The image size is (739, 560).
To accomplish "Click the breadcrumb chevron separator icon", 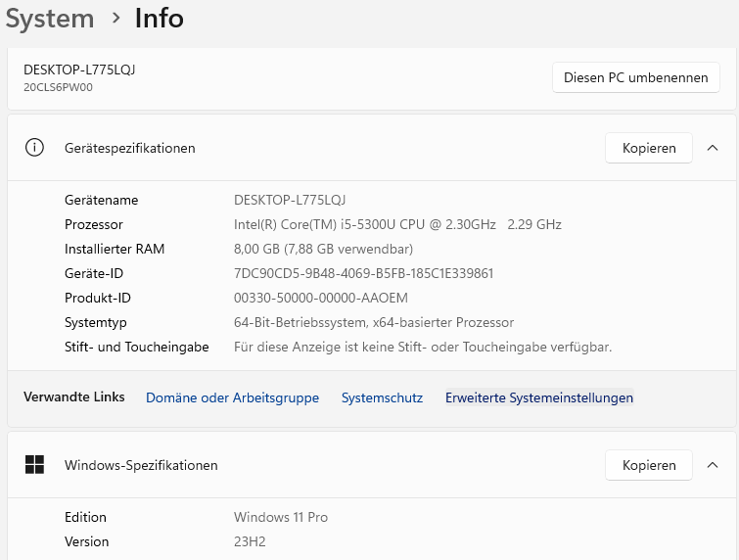I will (x=115, y=19).
